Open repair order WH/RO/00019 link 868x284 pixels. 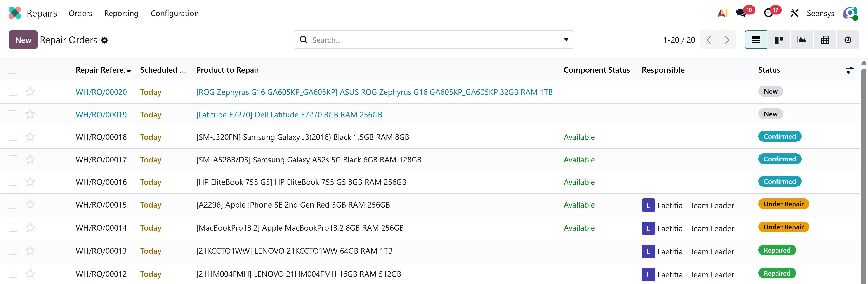101,114
